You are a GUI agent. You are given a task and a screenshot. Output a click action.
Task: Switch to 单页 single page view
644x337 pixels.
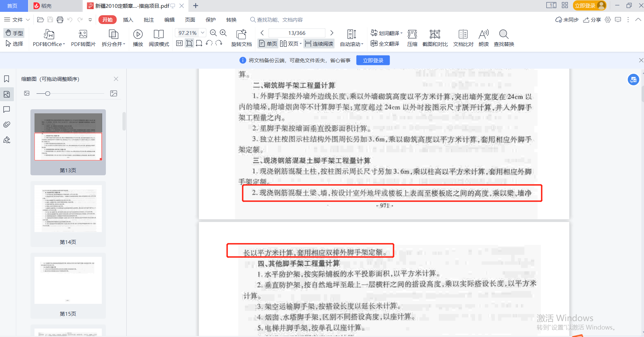[x=268, y=44]
